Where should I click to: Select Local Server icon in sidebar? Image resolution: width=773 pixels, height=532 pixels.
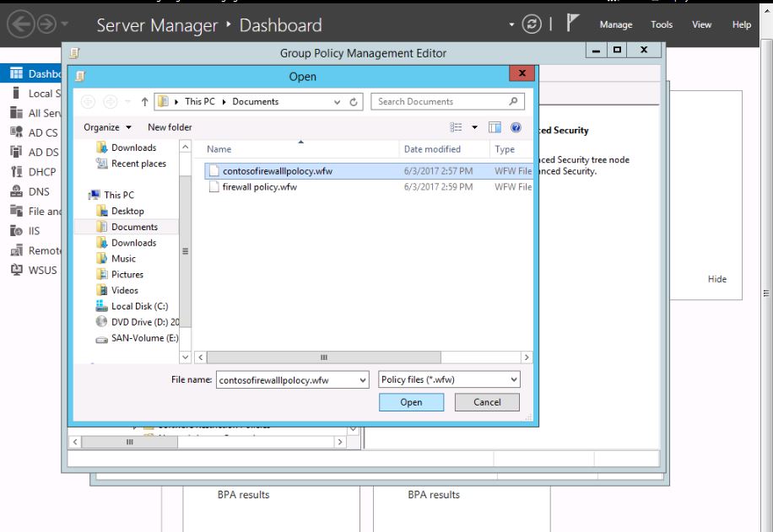click(x=16, y=93)
